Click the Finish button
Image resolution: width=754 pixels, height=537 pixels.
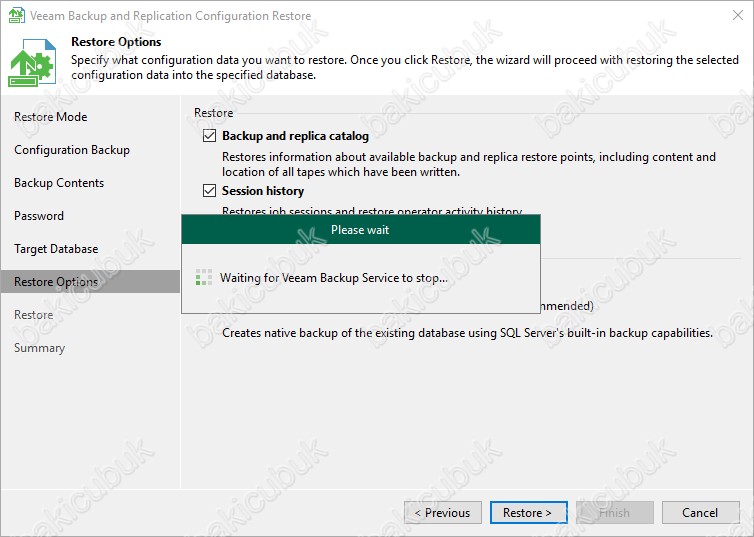(614, 513)
